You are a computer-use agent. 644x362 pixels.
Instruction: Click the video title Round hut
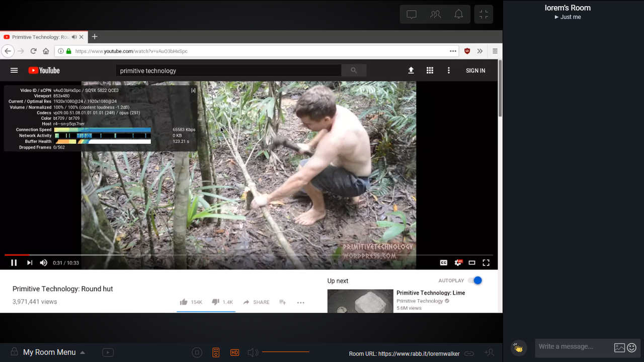click(x=63, y=289)
